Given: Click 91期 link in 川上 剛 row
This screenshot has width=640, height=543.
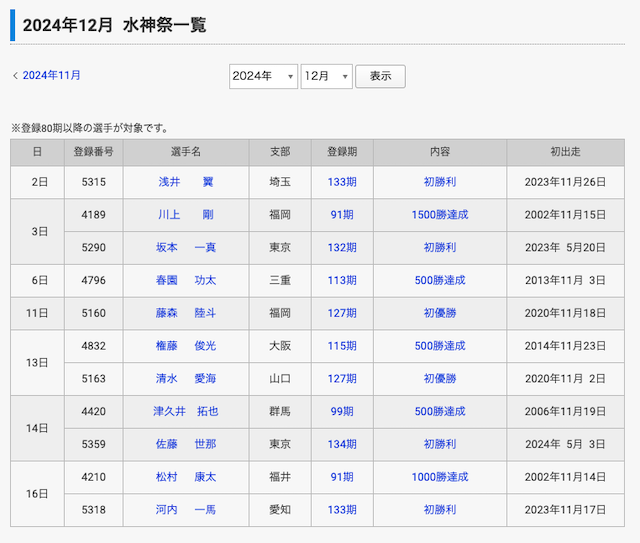Looking at the screenshot, I should click(342, 215).
